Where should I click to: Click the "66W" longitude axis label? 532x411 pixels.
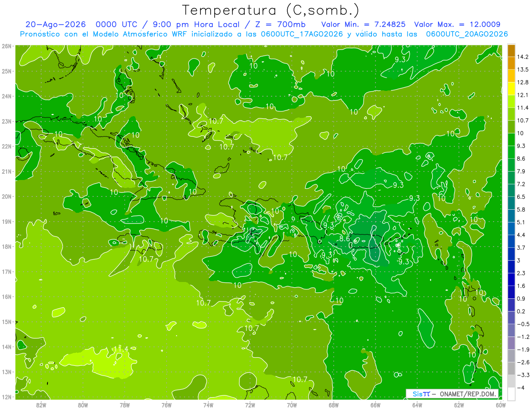(x=376, y=405)
